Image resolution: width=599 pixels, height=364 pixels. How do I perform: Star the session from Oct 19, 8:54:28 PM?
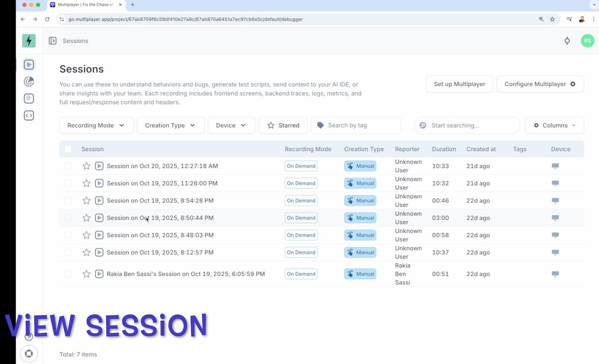pyautogui.click(x=86, y=200)
